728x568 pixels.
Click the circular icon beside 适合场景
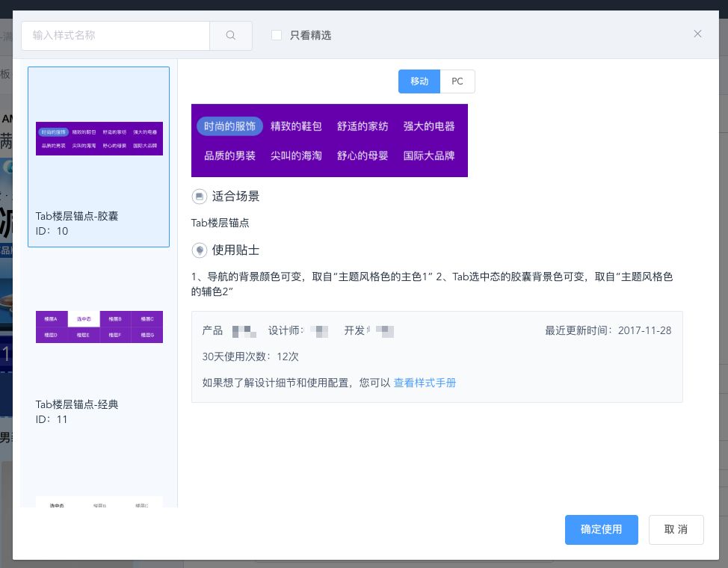pyautogui.click(x=200, y=197)
